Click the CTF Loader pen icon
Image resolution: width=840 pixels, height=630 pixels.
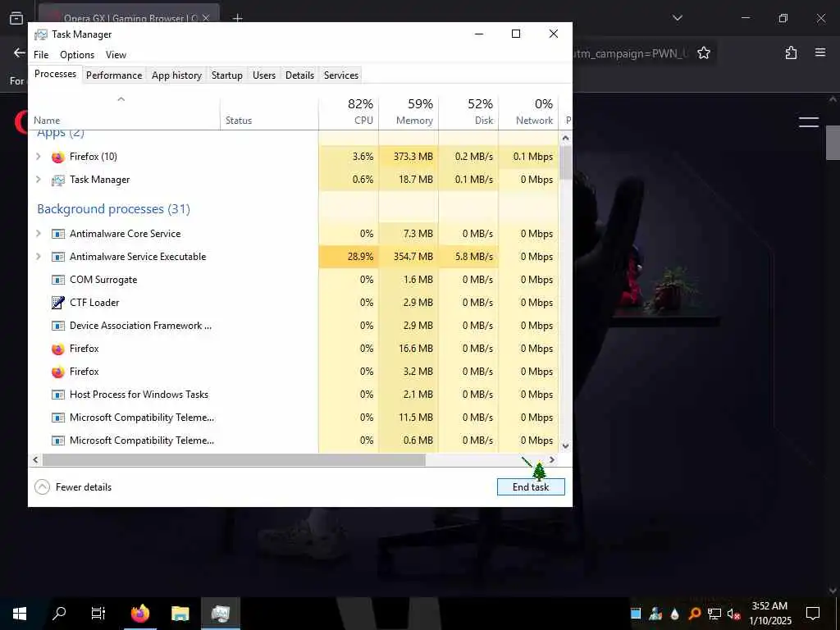click(x=58, y=303)
